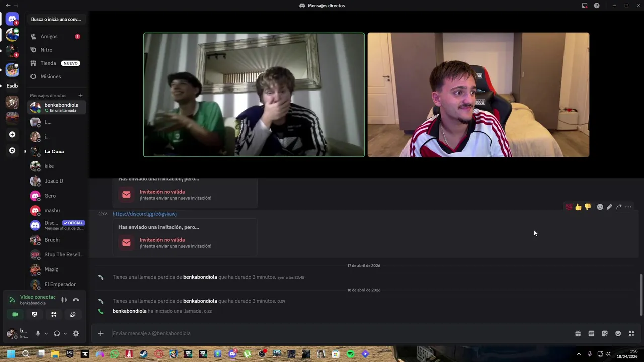This screenshot has width=644, height=362.
Task: Open the El Emperador conversation
Action: (x=56, y=284)
